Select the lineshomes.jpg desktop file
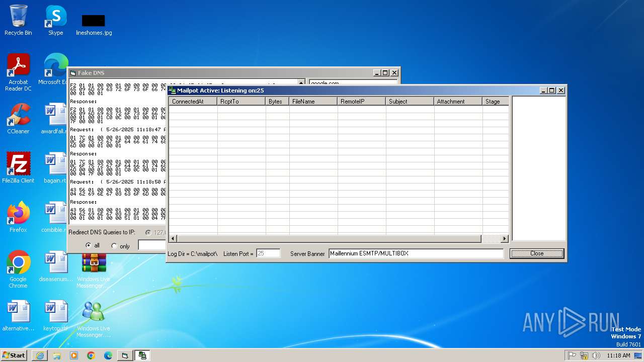 tap(94, 24)
